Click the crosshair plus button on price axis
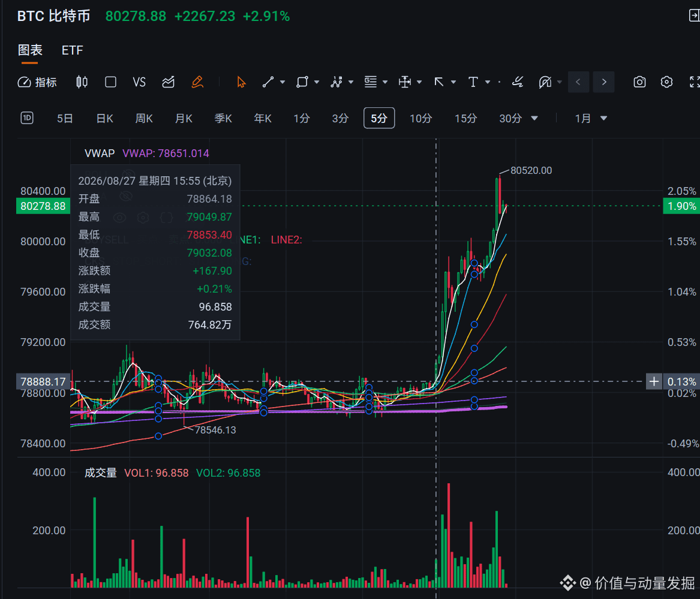700x599 pixels. pos(654,381)
